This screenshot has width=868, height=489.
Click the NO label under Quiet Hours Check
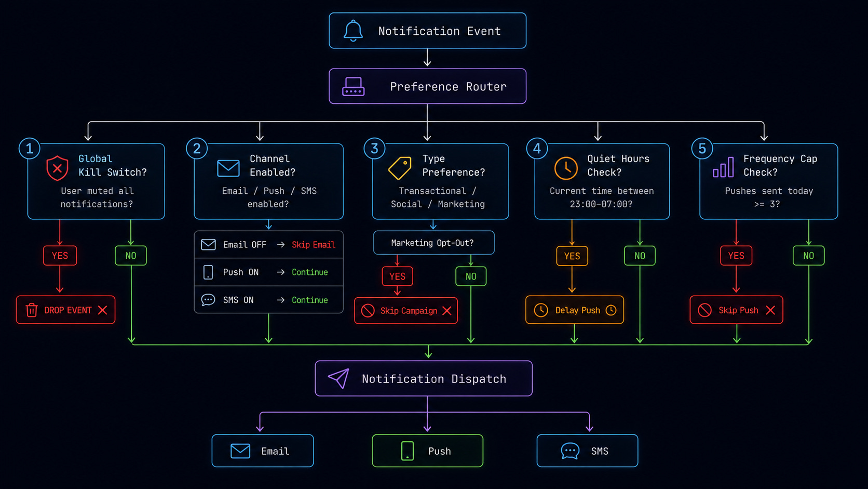pos(640,256)
